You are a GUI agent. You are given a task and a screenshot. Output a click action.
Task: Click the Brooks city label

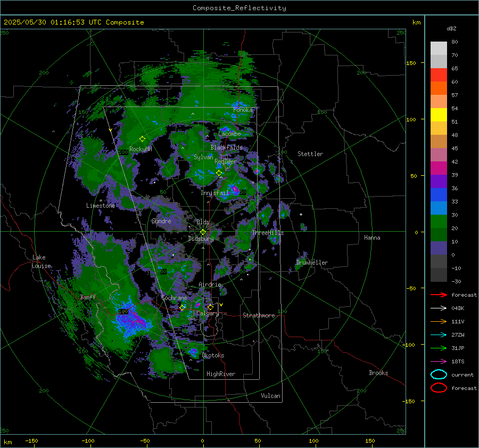coord(378,373)
